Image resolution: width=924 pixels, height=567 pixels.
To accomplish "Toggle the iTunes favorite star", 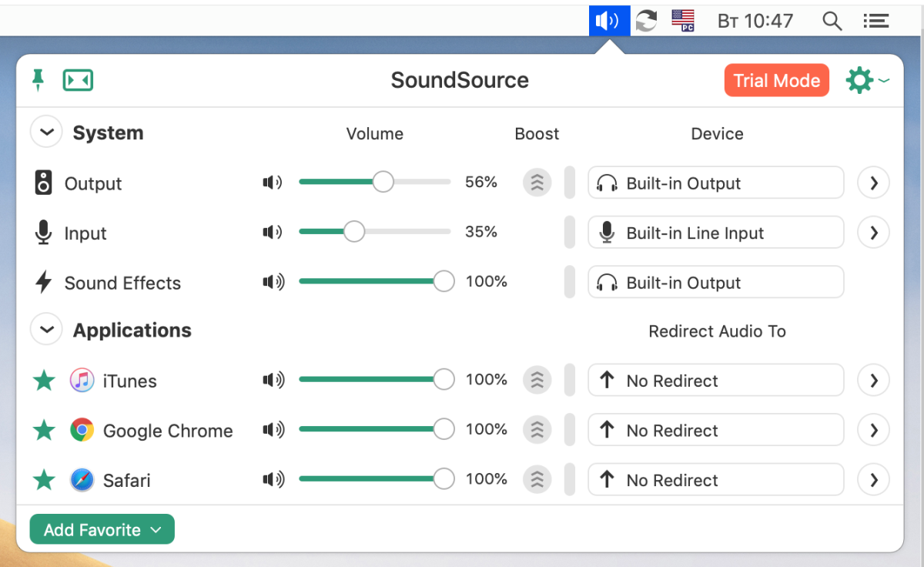I will (45, 381).
